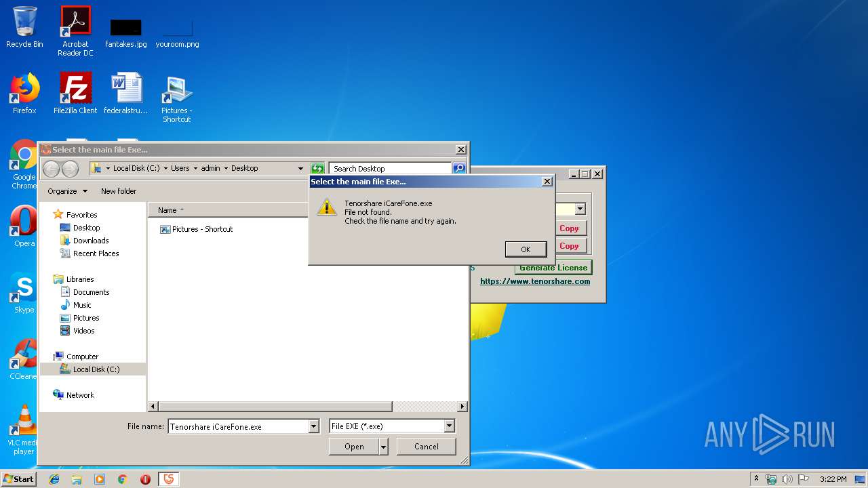The height and width of the screenshot is (488, 868).
Task: Open the media player taskbar icon
Action: (x=100, y=479)
